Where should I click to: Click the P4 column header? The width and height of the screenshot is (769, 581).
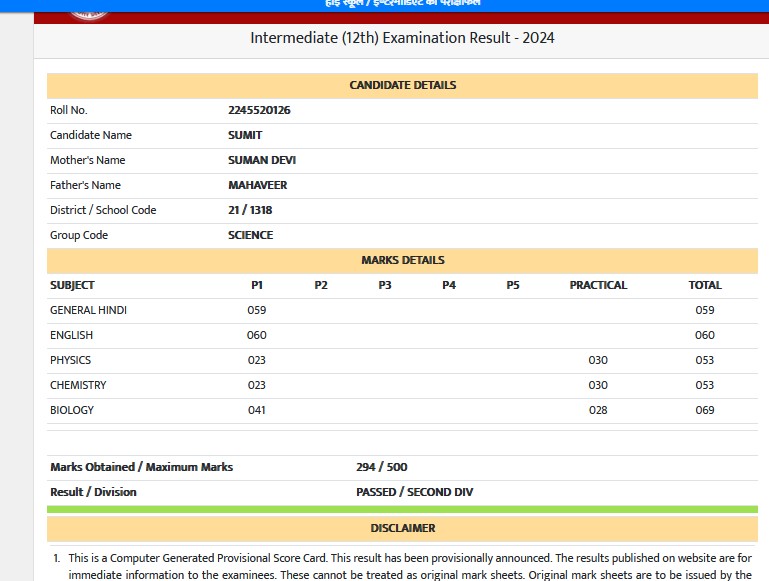tap(449, 285)
